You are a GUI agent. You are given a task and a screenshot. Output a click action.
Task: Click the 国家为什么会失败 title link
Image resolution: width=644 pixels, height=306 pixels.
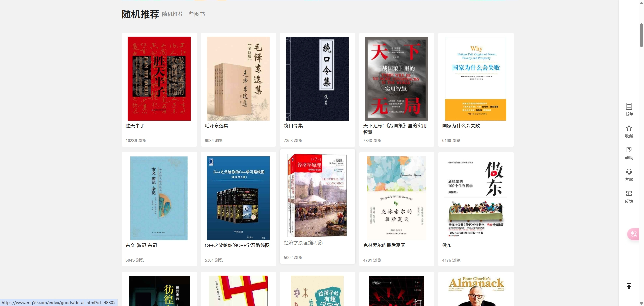(461, 126)
